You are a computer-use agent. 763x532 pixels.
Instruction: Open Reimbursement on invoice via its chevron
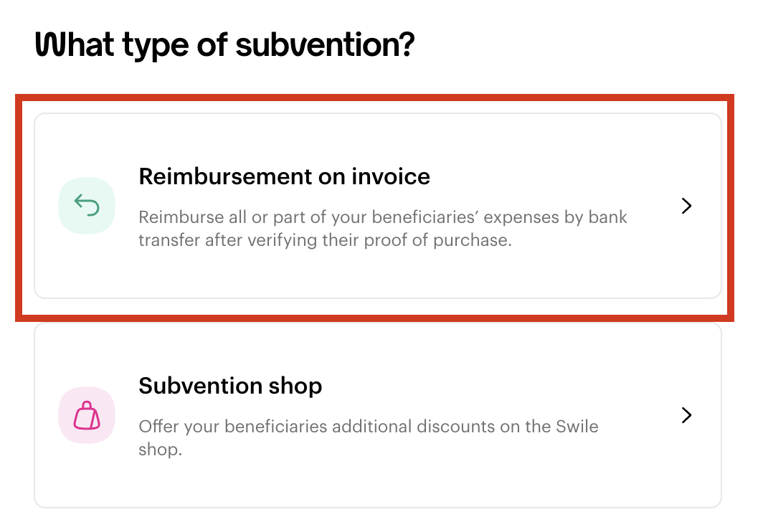coord(686,205)
